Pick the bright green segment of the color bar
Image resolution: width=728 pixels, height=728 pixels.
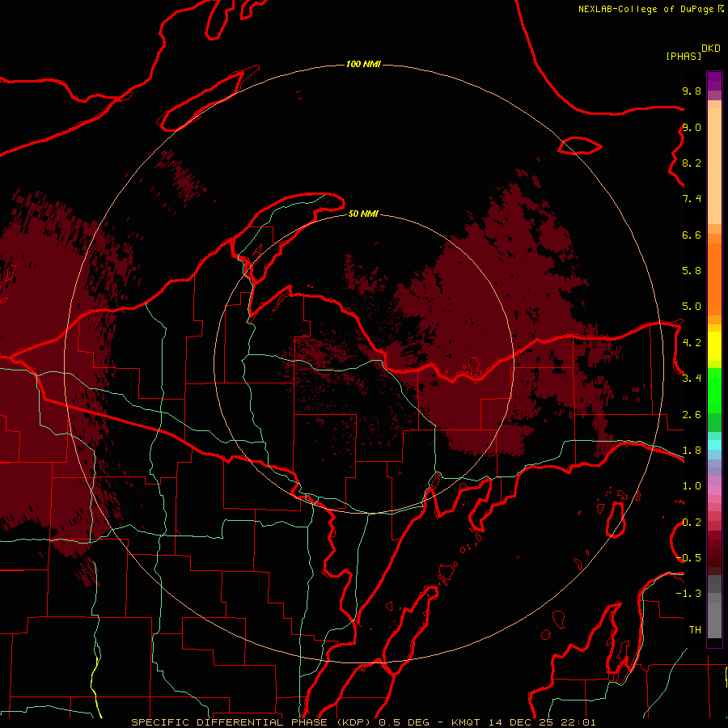[x=714, y=391]
